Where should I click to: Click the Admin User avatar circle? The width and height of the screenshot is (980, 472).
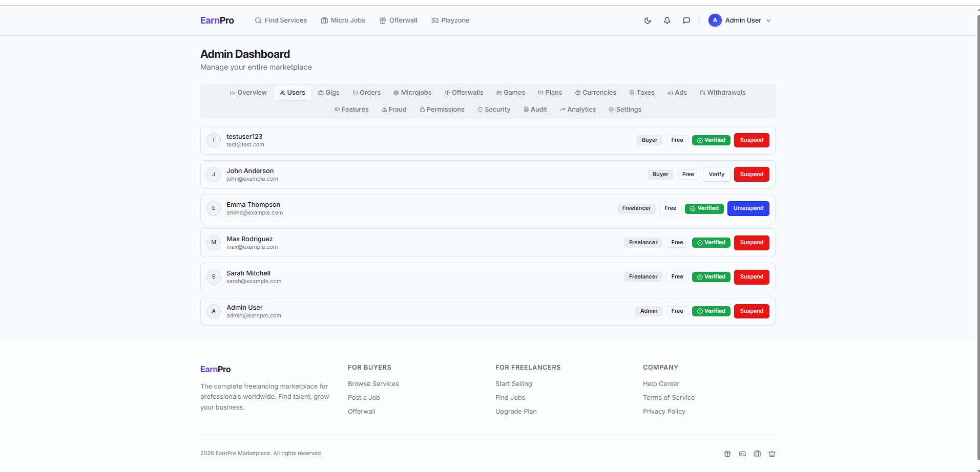(715, 20)
